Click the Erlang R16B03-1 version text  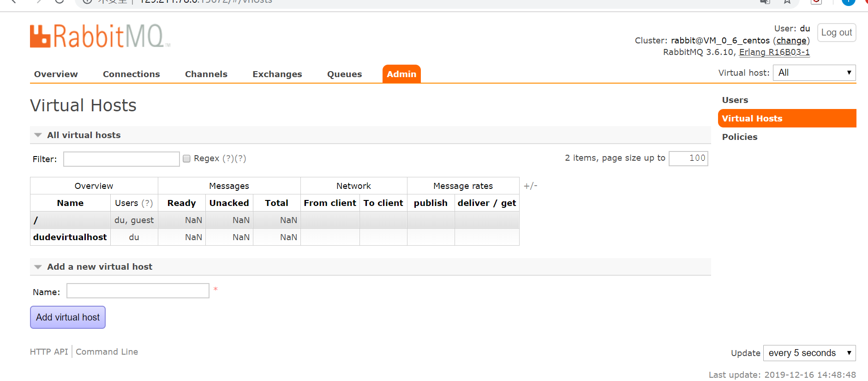pos(774,52)
